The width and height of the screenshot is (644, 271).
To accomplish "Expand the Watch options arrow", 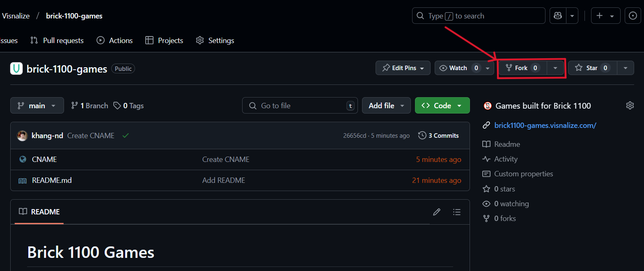I will [488, 68].
